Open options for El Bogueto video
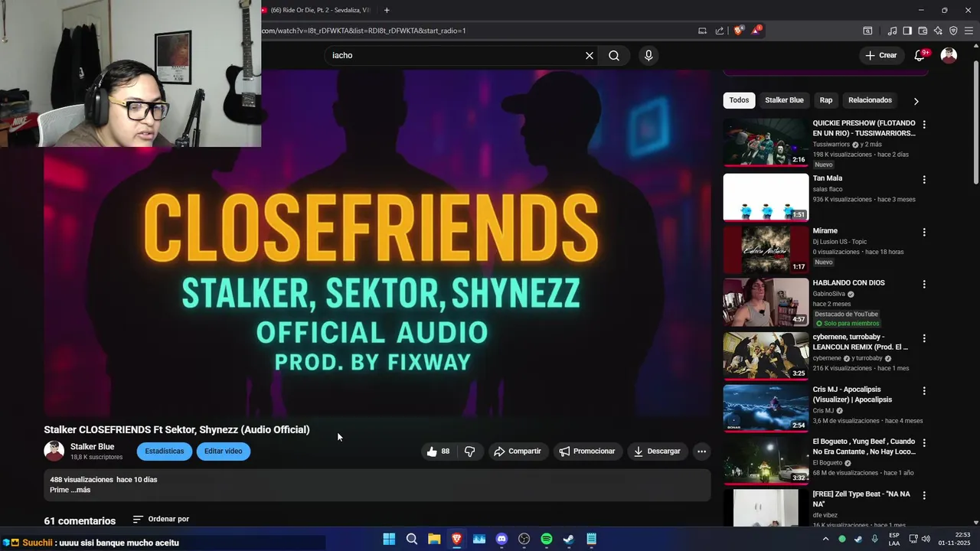Screen dimensions: 980x551 click(924, 442)
